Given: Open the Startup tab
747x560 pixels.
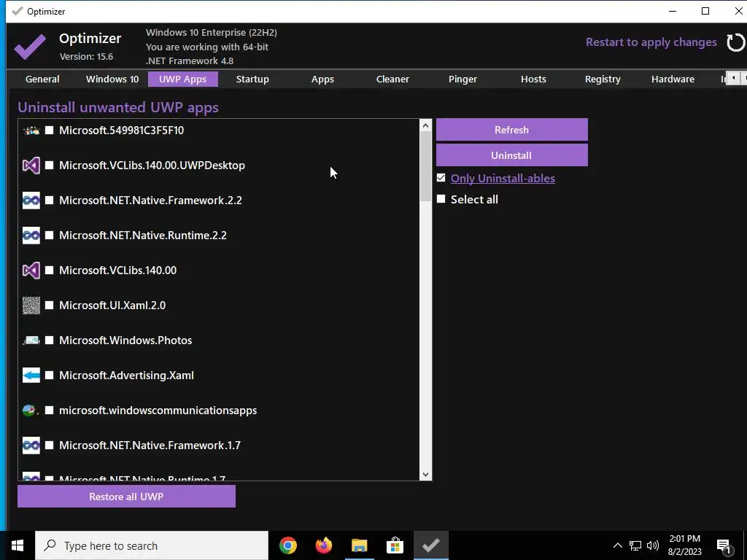Looking at the screenshot, I should (x=252, y=79).
